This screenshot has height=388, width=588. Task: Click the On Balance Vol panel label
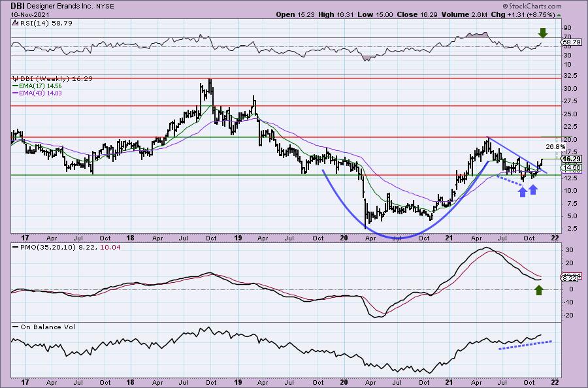point(43,327)
